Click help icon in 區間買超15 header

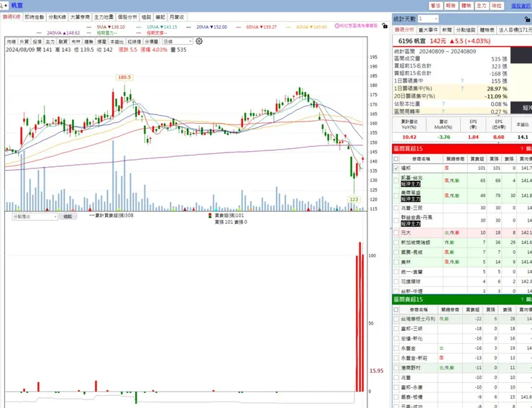click(522, 148)
